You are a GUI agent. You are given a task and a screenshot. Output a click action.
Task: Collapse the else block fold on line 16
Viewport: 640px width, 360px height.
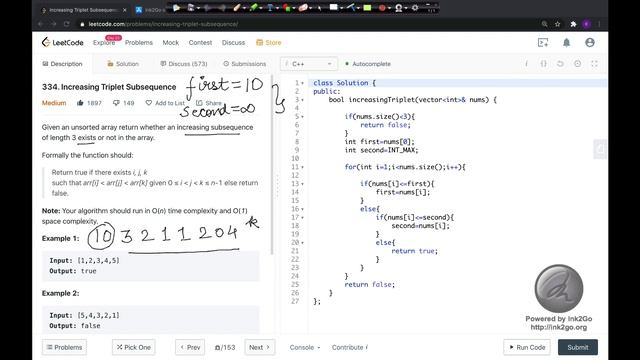pyautogui.click(x=302, y=209)
